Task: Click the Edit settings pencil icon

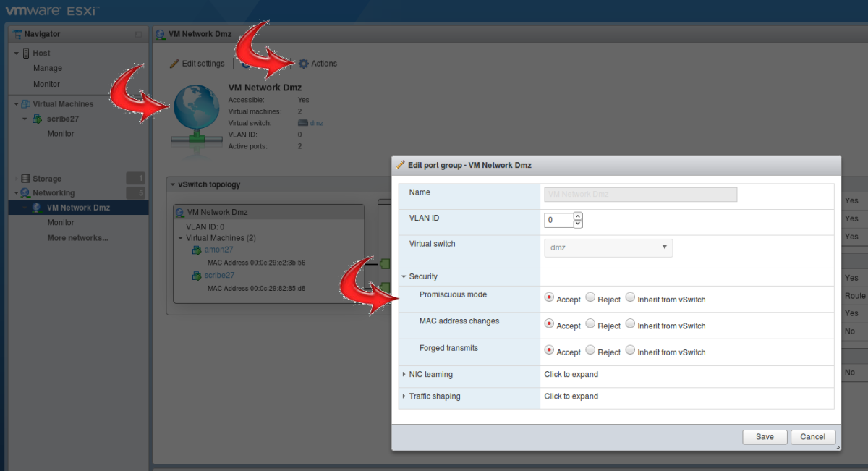Action: pos(174,64)
